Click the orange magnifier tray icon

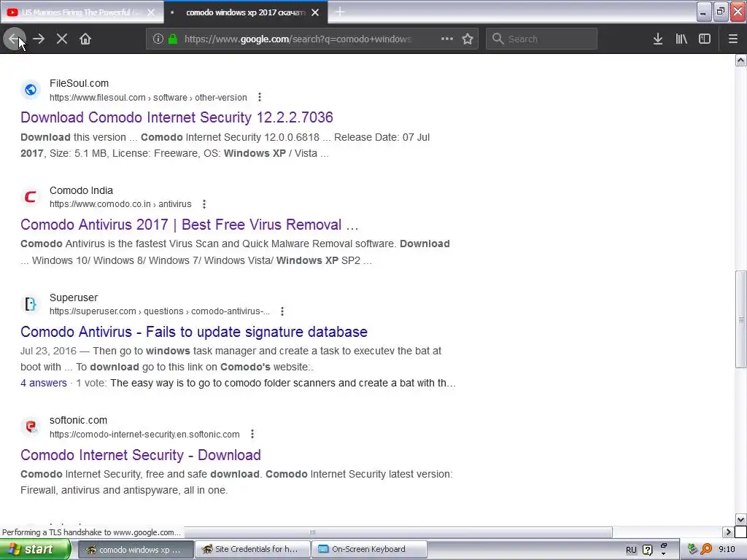coord(706,550)
